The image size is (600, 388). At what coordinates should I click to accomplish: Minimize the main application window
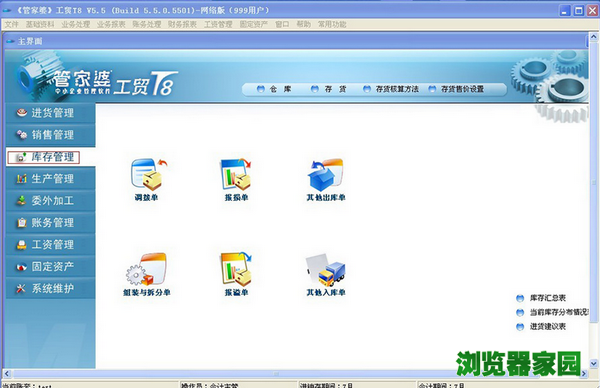tap(565, 11)
